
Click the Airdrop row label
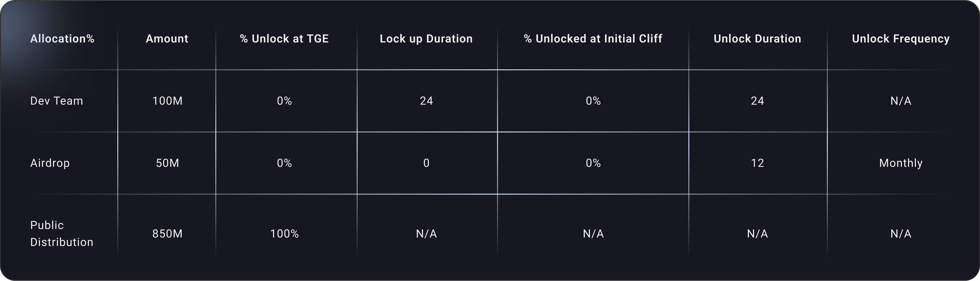point(50,163)
